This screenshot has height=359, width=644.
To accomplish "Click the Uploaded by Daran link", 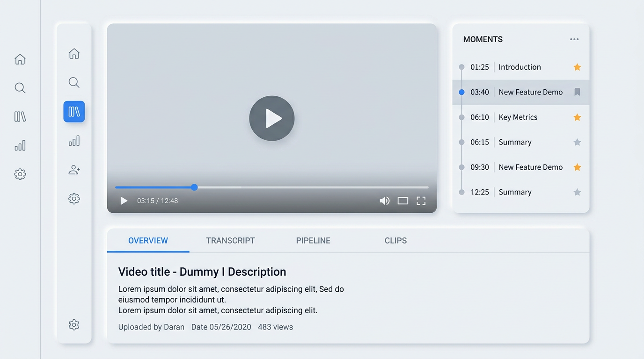I will (151, 327).
